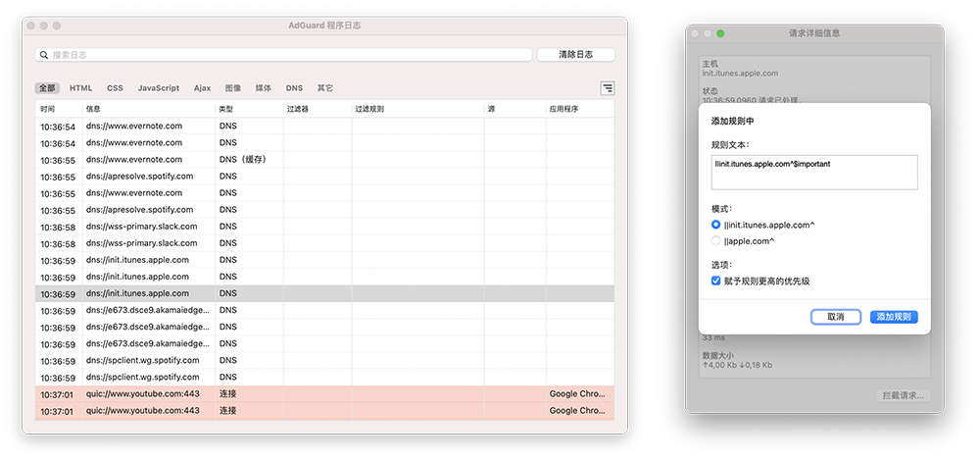Viewport: 980px width, 461px height.
Task: Switch to the JavaScript filter tab
Action: point(158,88)
